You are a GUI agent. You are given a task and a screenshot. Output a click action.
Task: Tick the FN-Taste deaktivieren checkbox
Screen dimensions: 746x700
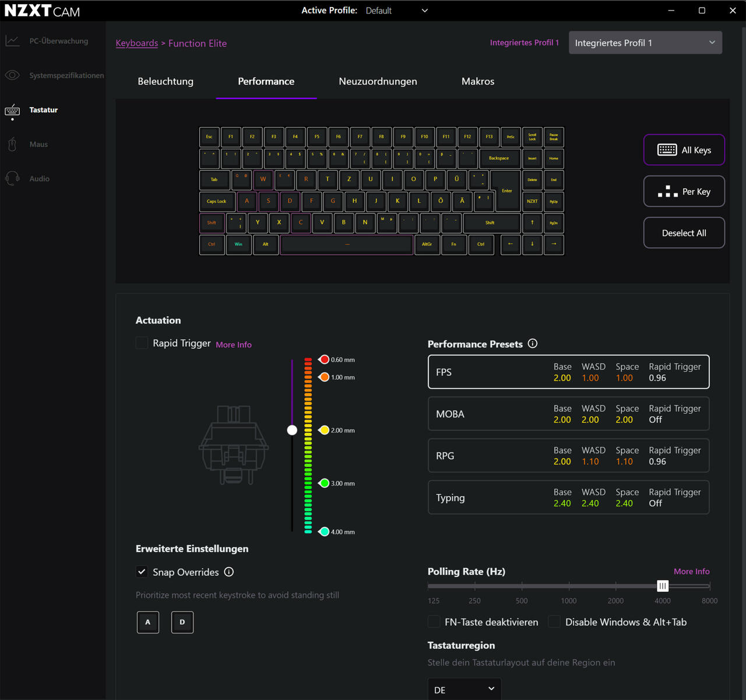click(434, 622)
